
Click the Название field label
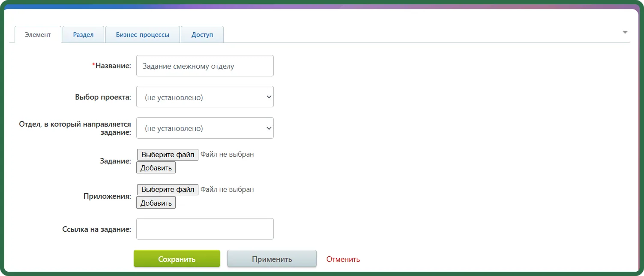[111, 66]
